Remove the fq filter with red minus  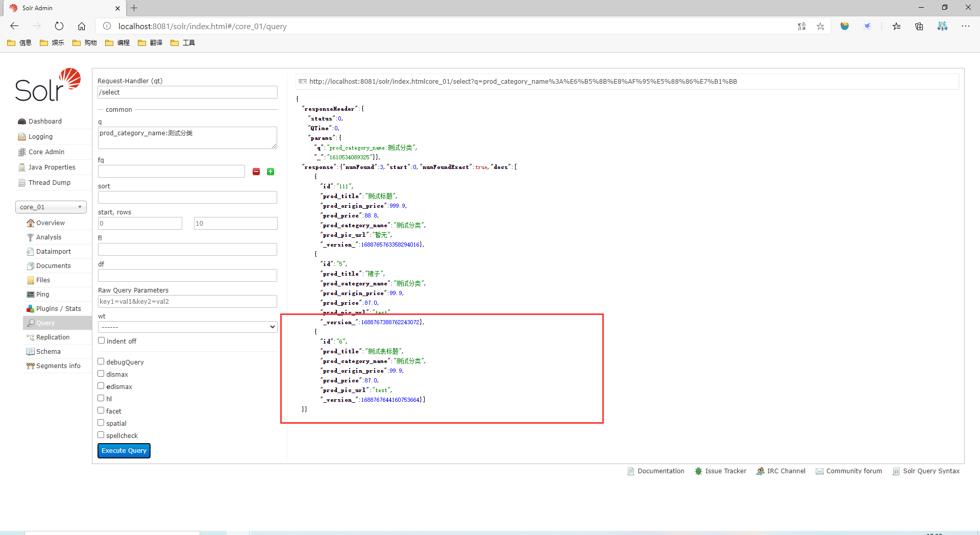pyautogui.click(x=256, y=172)
